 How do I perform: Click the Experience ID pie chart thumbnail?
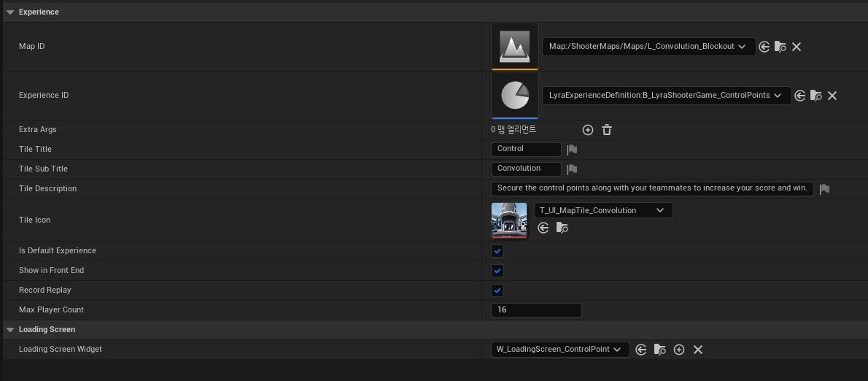tap(515, 95)
